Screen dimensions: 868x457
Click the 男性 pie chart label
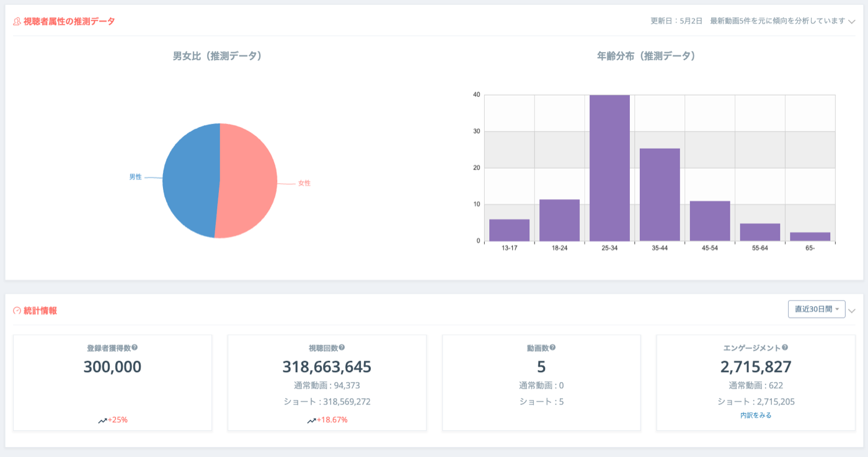pyautogui.click(x=135, y=177)
